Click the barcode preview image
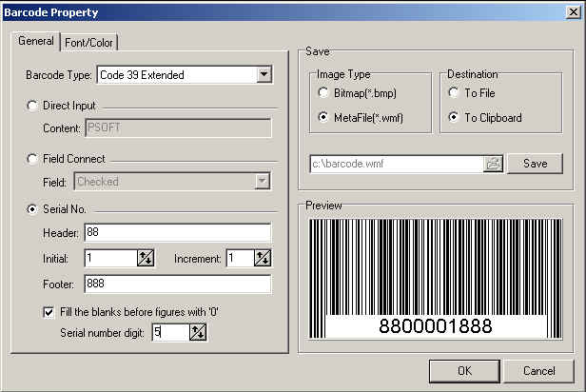Screen dimensions: 586x392 point(436,279)
